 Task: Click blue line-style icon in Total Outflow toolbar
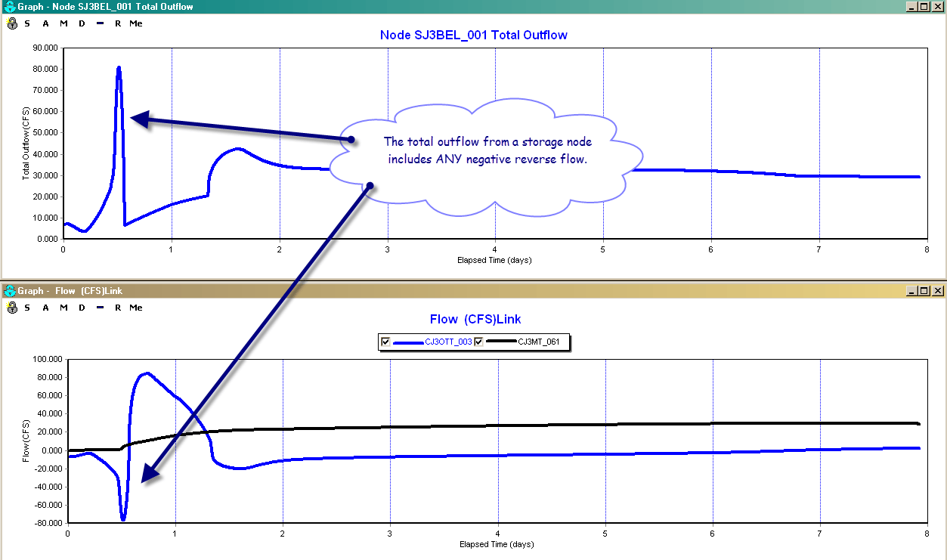(101, 23)
